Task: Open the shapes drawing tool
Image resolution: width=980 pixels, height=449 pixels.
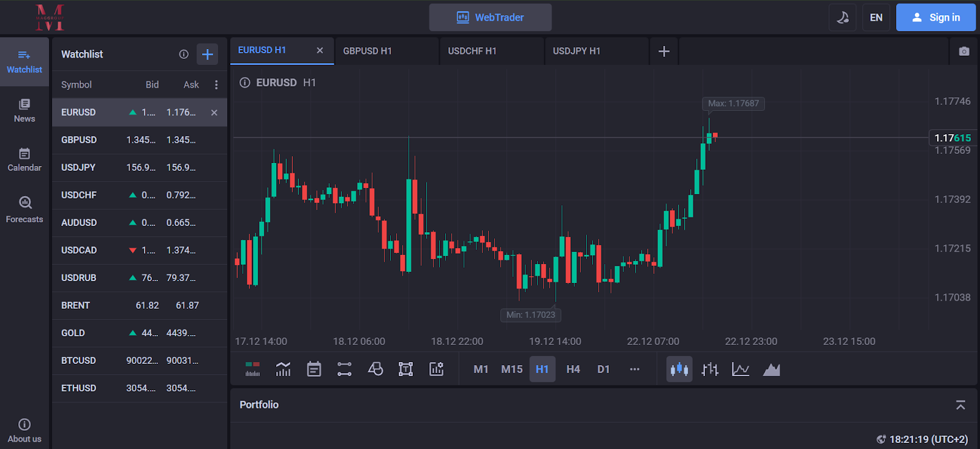Action: click(375, 369)
